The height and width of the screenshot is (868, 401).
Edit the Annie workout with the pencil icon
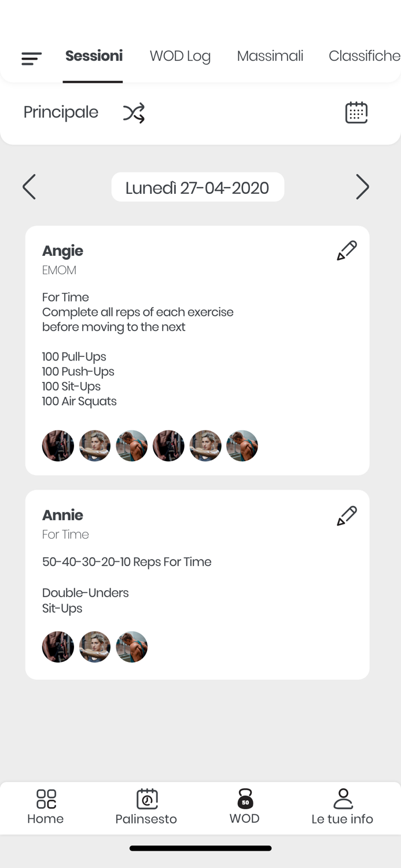pyautogui.click(x=346, y=515)
